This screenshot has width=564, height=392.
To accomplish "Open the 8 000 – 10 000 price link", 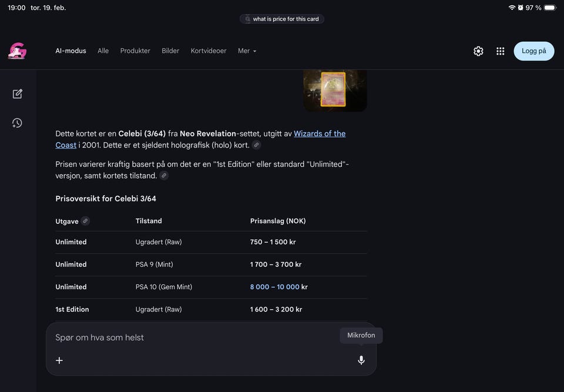I will (274, 287).
